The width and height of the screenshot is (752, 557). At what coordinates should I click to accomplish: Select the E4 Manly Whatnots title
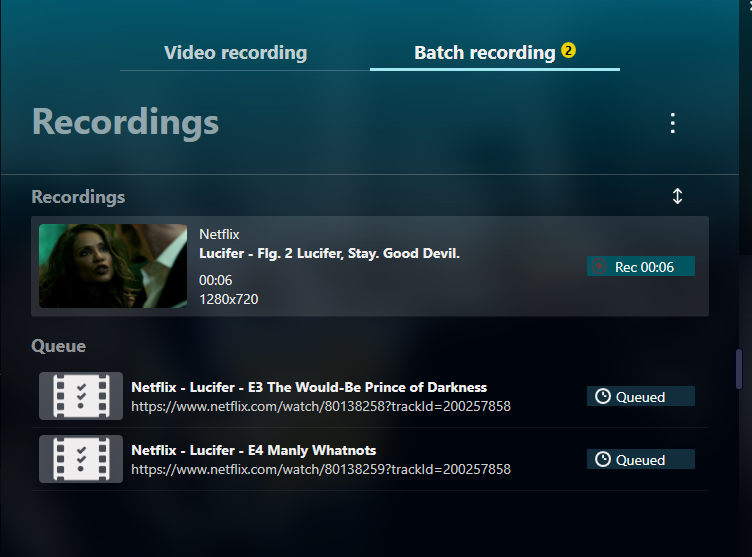254,450
